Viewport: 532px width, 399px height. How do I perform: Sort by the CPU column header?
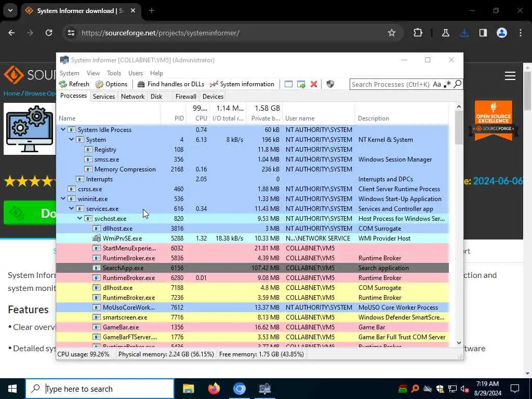[201, 118]
